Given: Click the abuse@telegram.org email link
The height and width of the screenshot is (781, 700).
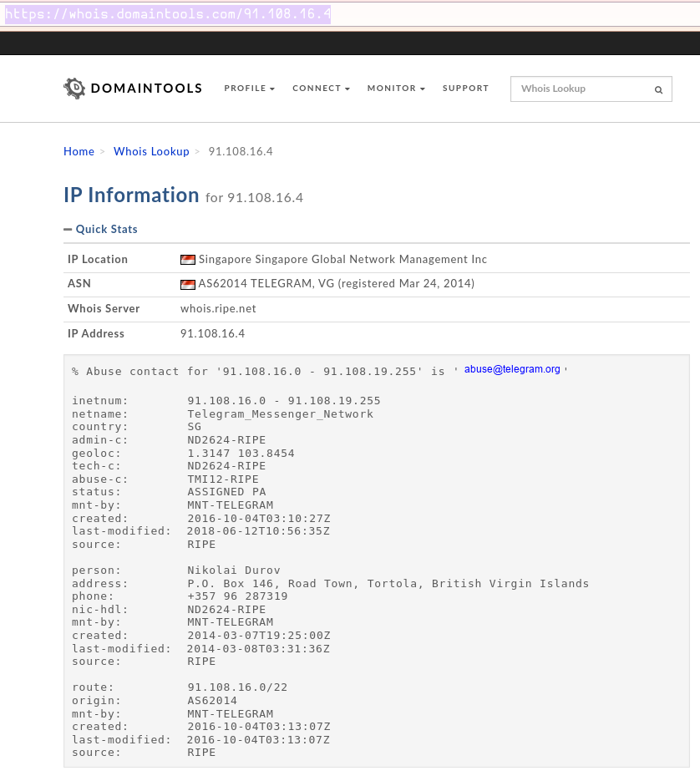Looking at the screenshot, I should [512, 369].
